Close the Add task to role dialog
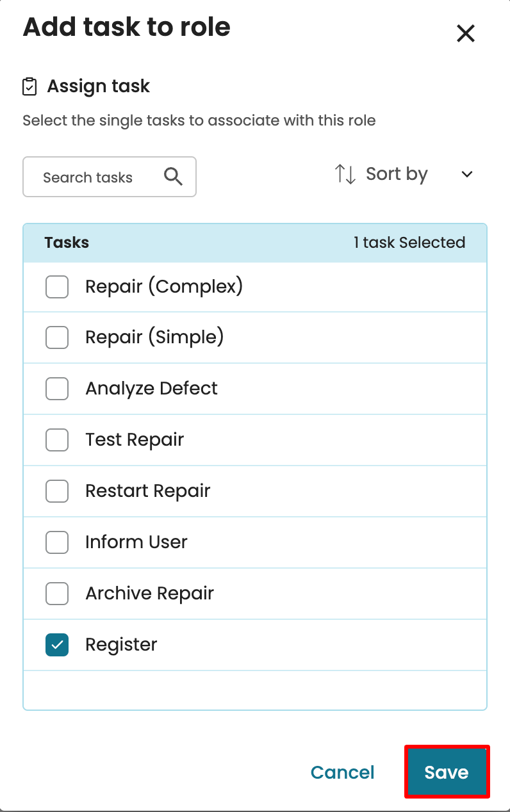Viewport: 510px width, 812px height. [x=465, y=33]
